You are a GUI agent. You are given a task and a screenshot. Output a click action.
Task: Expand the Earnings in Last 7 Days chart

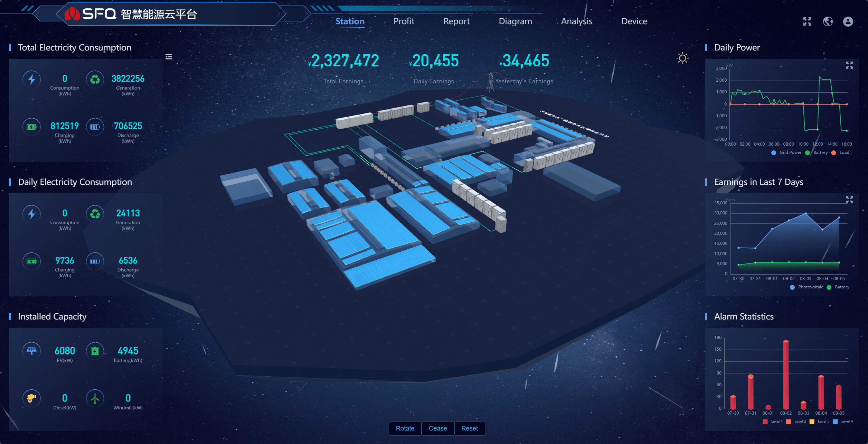pos(849,200)
